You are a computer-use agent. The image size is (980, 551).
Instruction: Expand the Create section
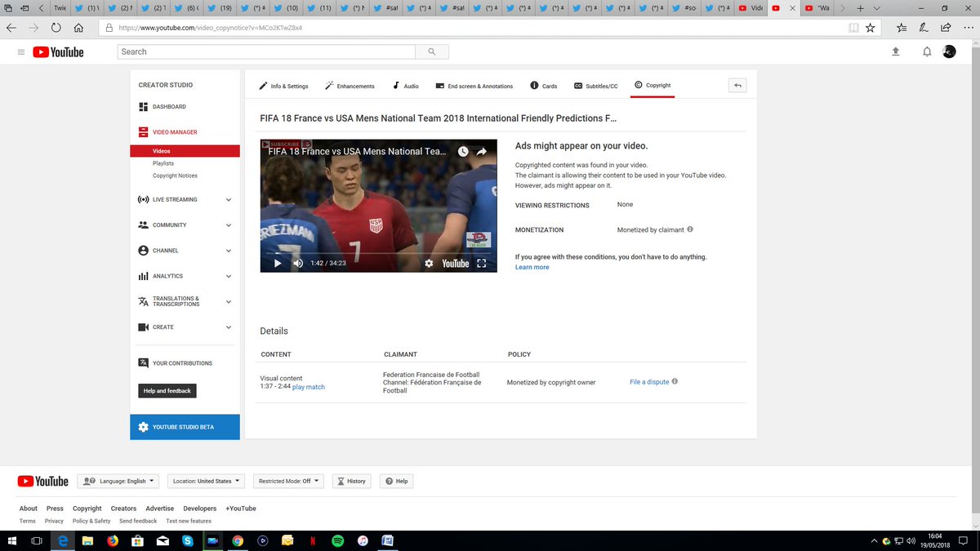tap(229, 327)
